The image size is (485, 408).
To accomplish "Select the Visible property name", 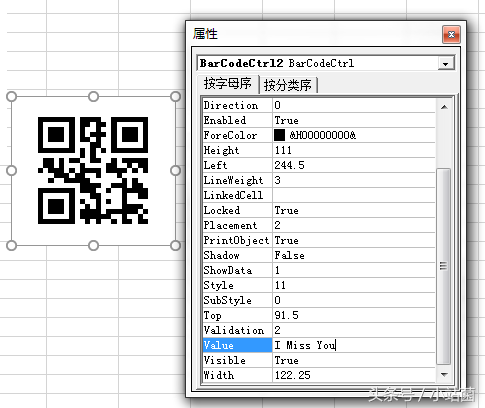I will click(x=237, y=360).
